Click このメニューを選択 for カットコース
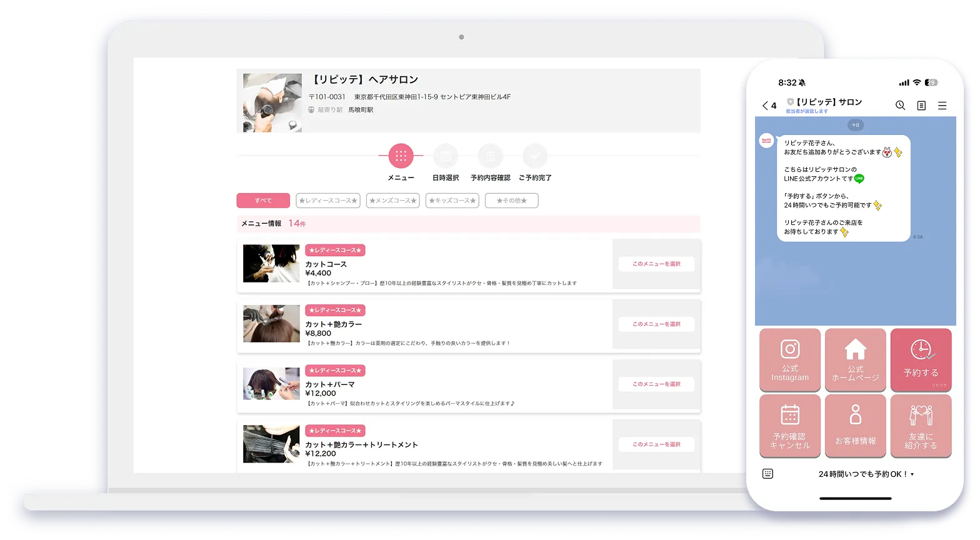The image size is (980, 540). (x=656, y=264)
